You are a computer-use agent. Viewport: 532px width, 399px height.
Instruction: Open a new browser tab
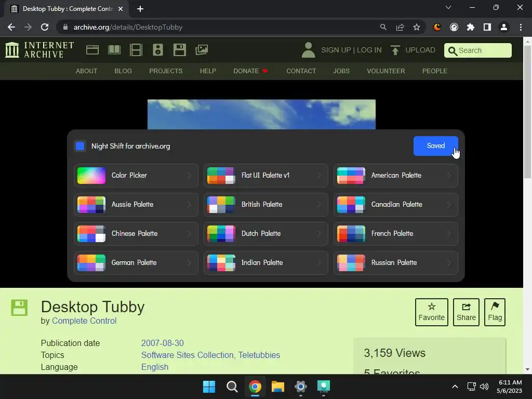(x=140, y=9)
